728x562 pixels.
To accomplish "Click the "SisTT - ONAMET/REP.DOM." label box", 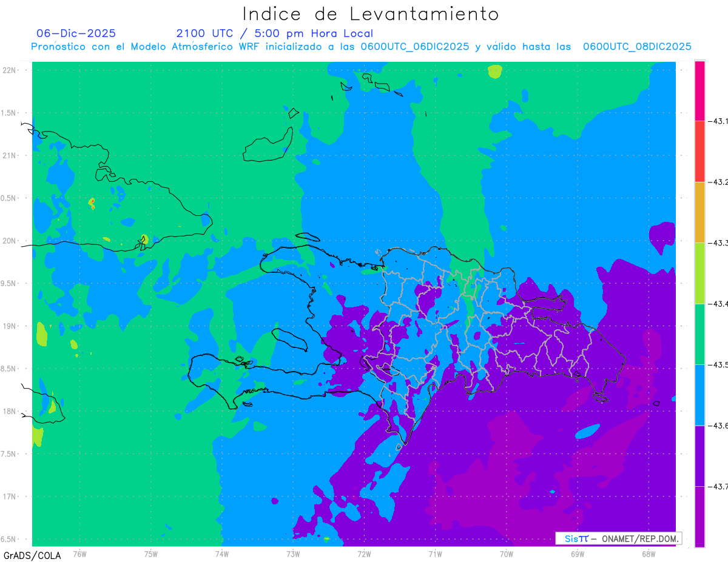I will tap(618, 538).
